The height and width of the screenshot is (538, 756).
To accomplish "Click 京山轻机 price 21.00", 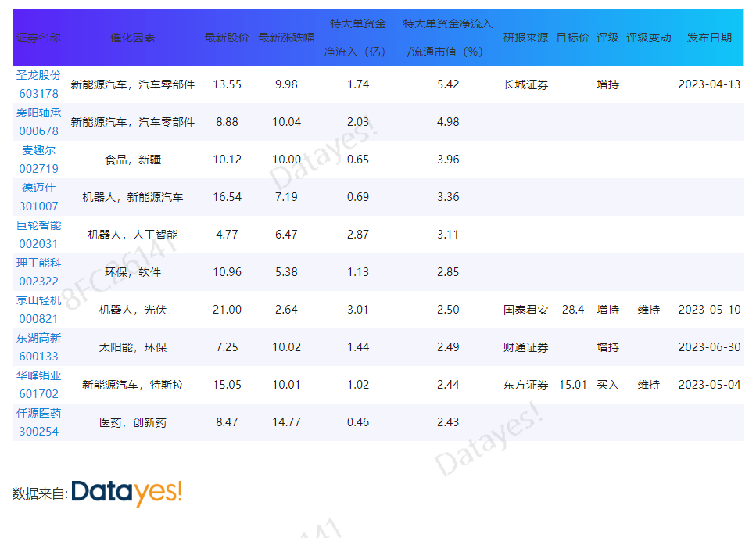I will coord(227,310).
